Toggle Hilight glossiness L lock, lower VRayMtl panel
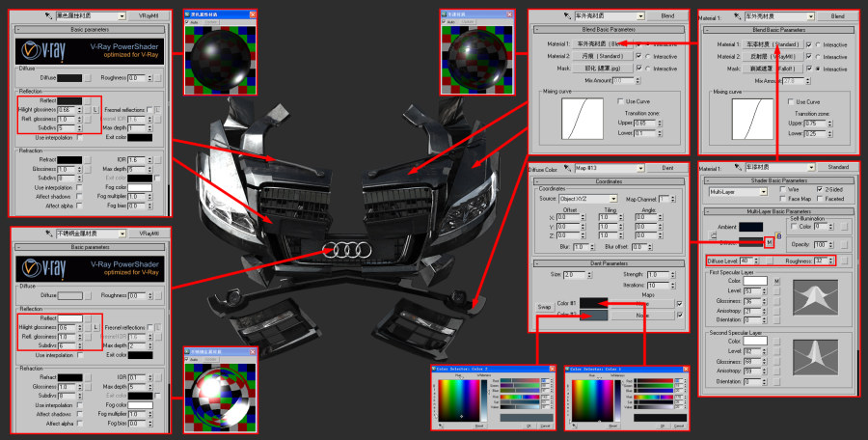 (x=95, y=327)
